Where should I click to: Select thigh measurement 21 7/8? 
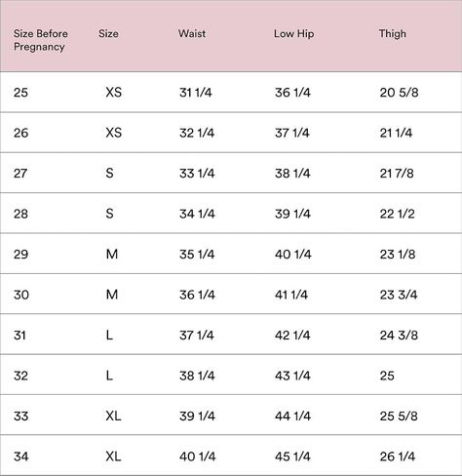(x=397, y=174)
